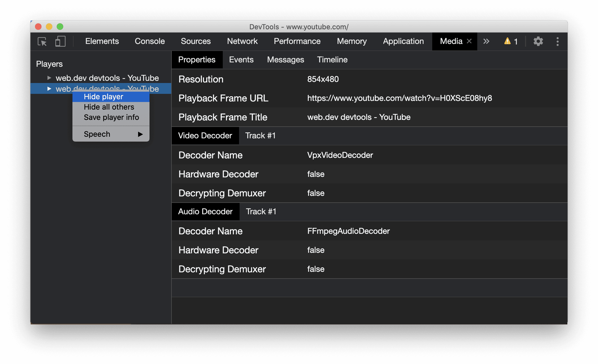Expand the first web.dev devtools player
This screenshot has height=364, width=598.
point(49,77)
